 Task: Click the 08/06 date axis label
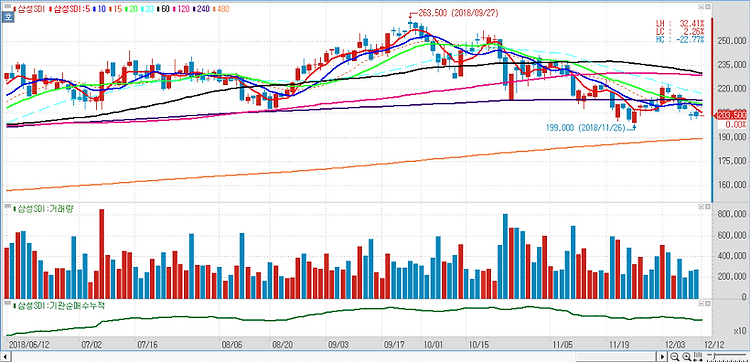point(231,344)
